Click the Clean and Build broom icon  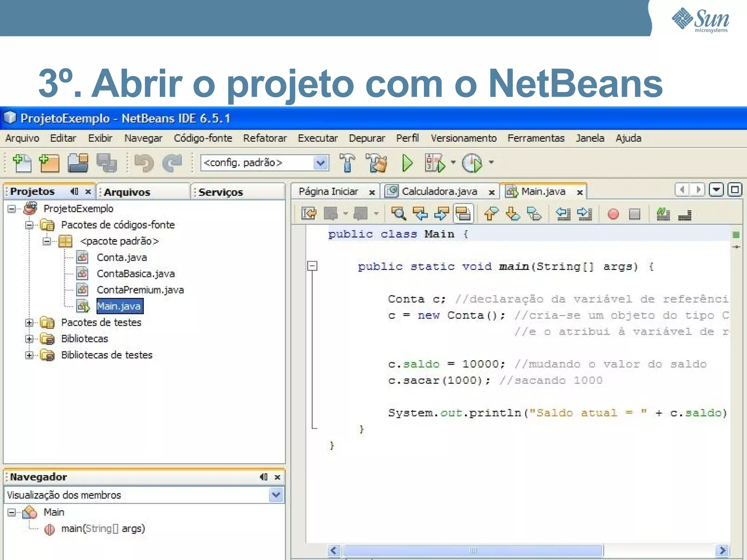coord(377,163)
